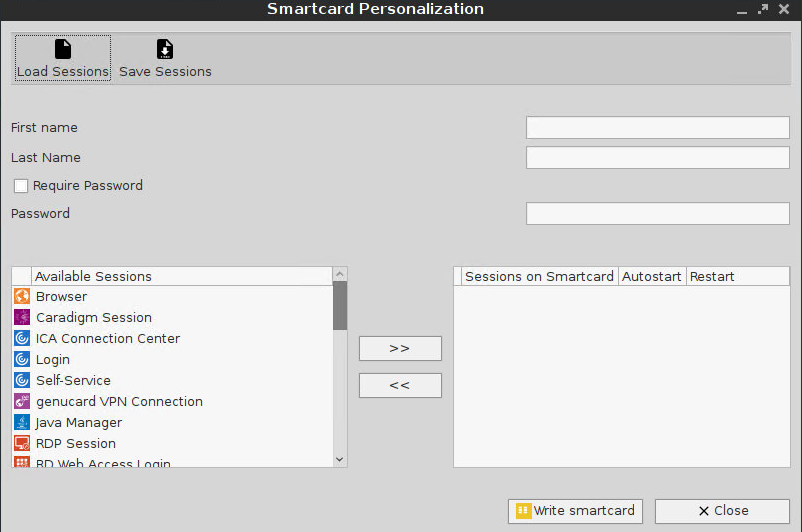The image size is (802, 532).
Task: Click the Load Sessions toolbar icon
Action: point(62,49)
